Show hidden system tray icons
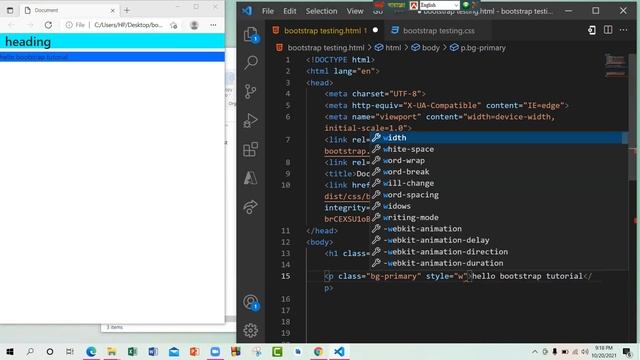The height and width of the screenshot is (360, 640). coord(534,351)
